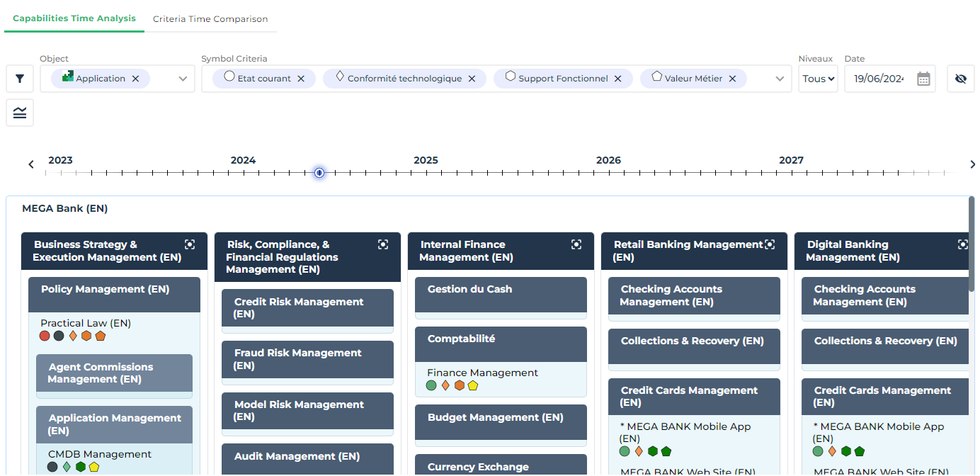Remove Valeur Métier criteria chip
Viewport: 980px width, 476px height.
point(732,79)
